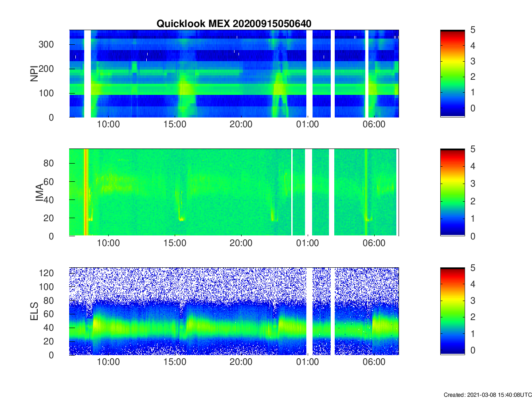Click the 01:00 time label under ELS panel
The width and height of the screenshot is (532, 399).
tap(308, 362)
